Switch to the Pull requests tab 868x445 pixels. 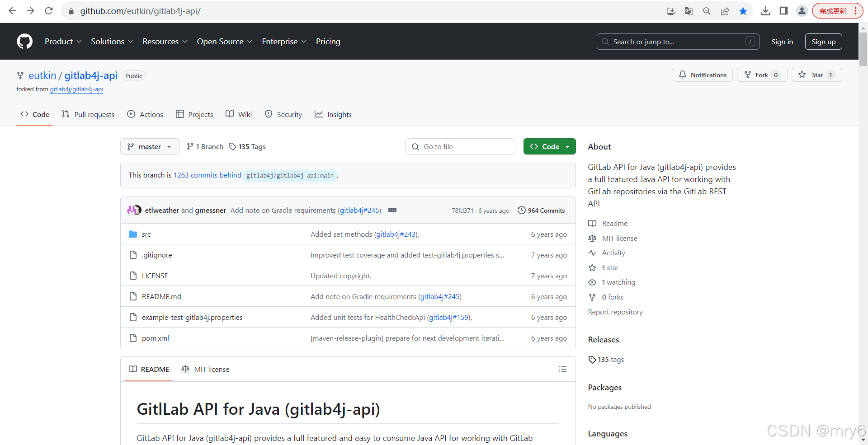coord(88,114)
